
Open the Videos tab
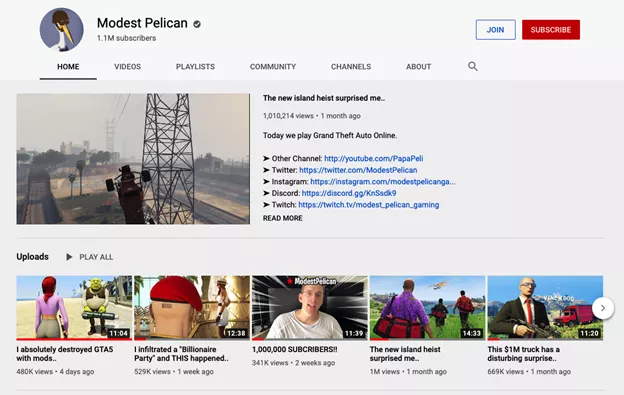127,66
